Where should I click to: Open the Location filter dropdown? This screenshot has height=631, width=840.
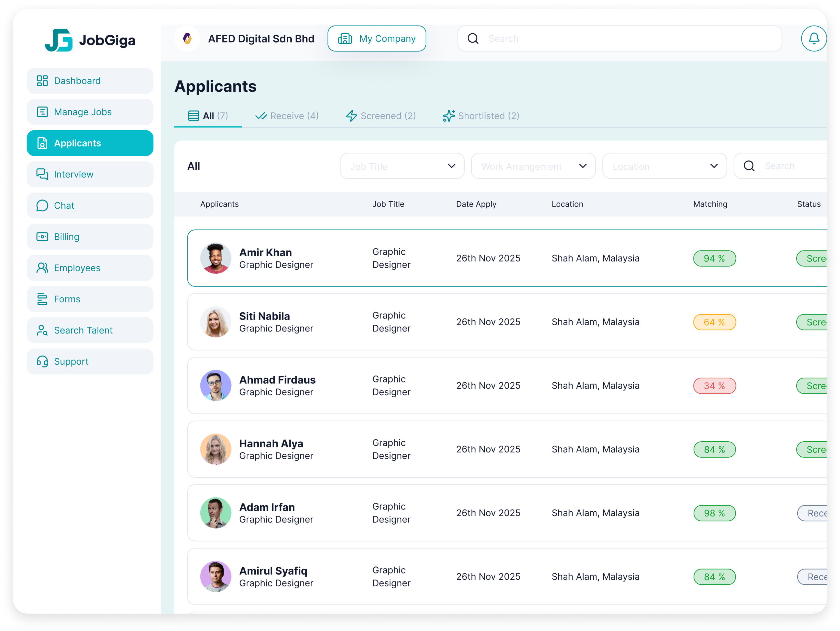pyautogui.click(x=664, y=166)
